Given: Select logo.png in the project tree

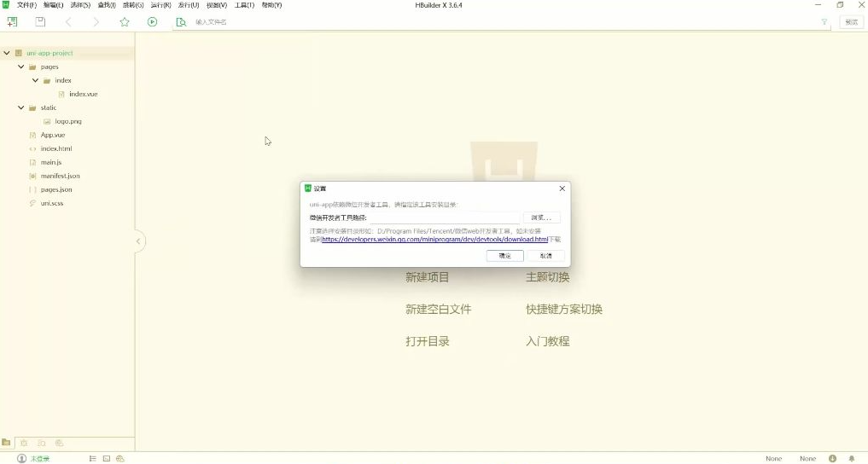Looking at the screenshot, I should tap(68, 121).
